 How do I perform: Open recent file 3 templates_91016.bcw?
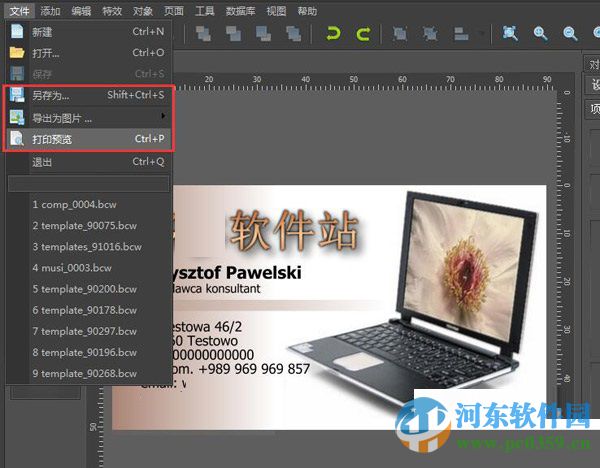click(87, 246)
